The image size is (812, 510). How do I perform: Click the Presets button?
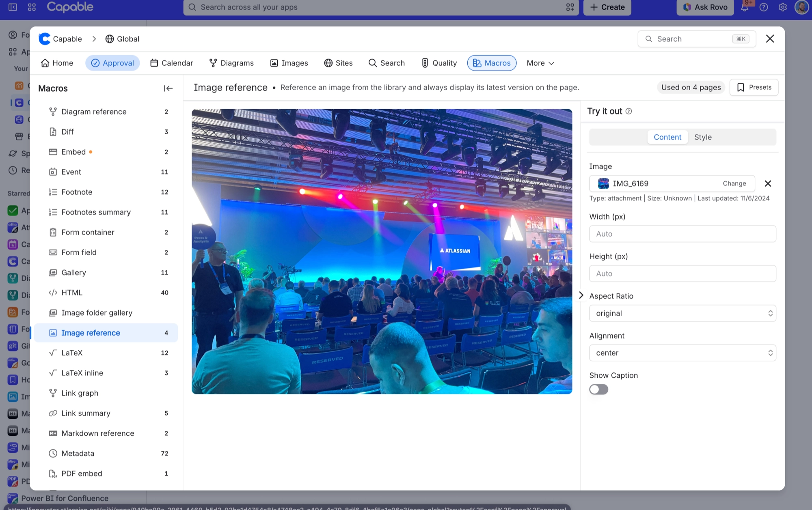(754, 87)
